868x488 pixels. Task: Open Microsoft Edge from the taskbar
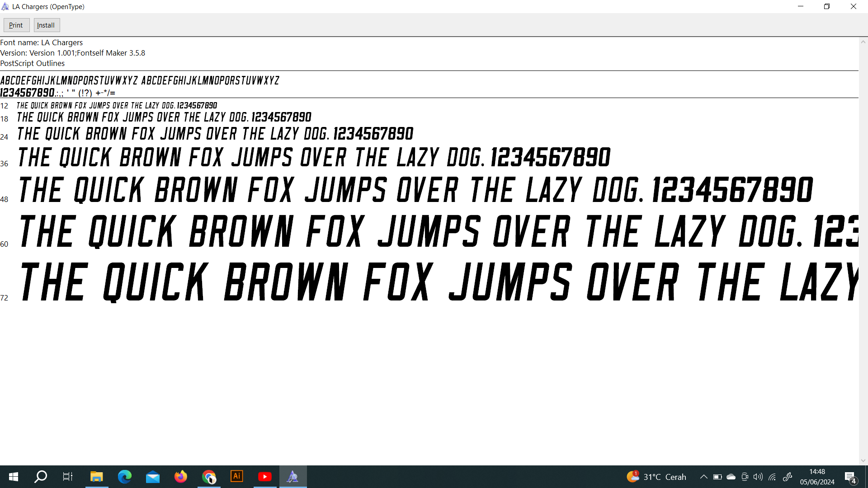coord(125,477)
